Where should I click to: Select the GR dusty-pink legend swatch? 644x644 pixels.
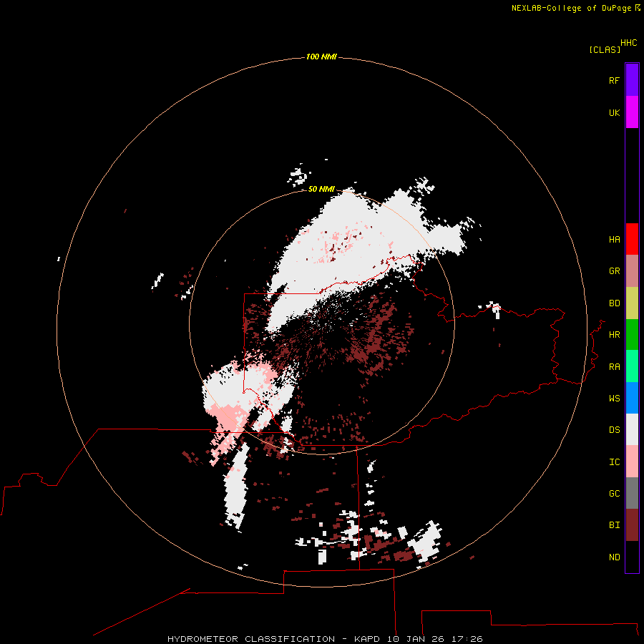632,271
